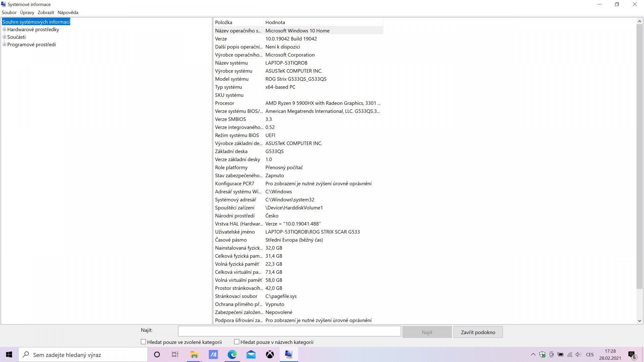
Task: Switch input language via CES indicator
Action: point(590,355)
